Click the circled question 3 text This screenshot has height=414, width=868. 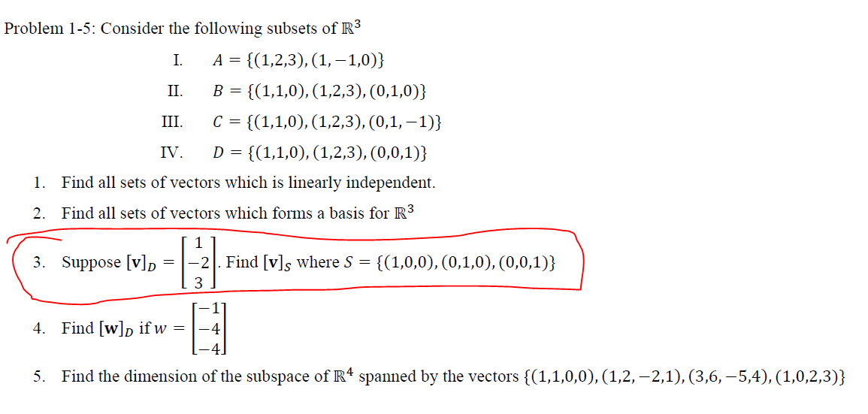pyautogui.click(x=294, y=261)
